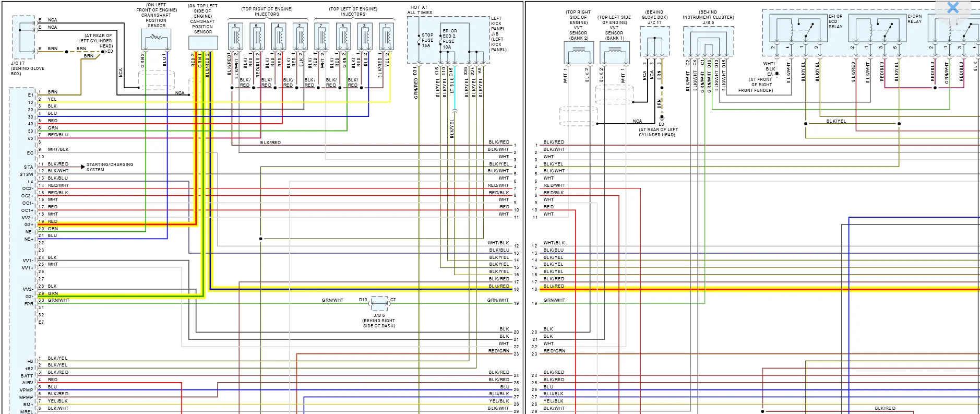Viewport: 980px width, 414px height.
Task: Select injector number 7 symbol
Action: pyautogui.click(x=321, y=37)
